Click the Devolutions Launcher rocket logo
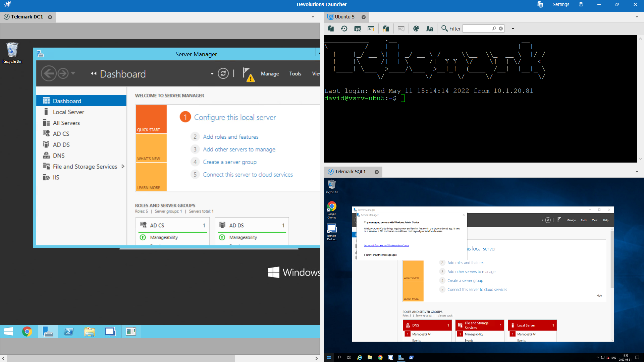The width and height of the screenshot is (644, 362). (x=7, y=4)
